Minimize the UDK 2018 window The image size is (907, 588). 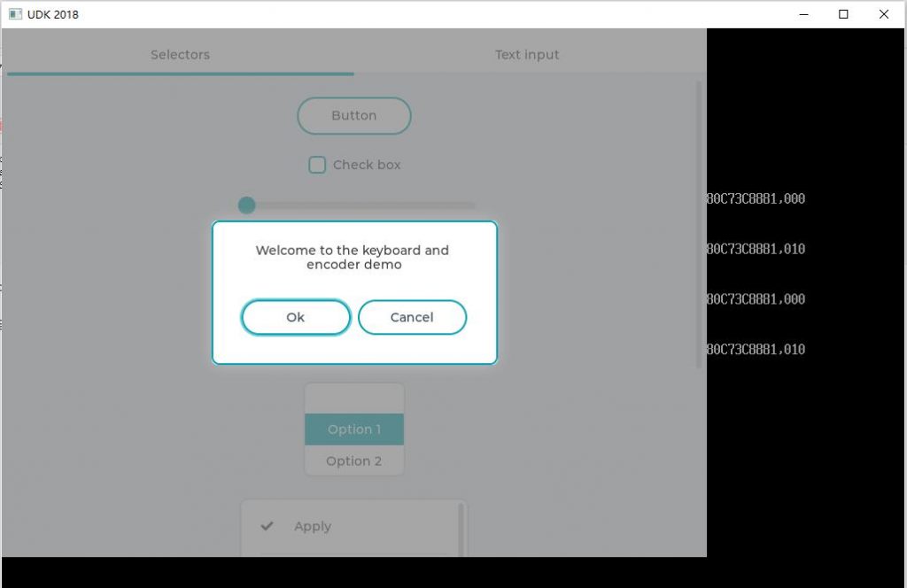pos(804,14)
